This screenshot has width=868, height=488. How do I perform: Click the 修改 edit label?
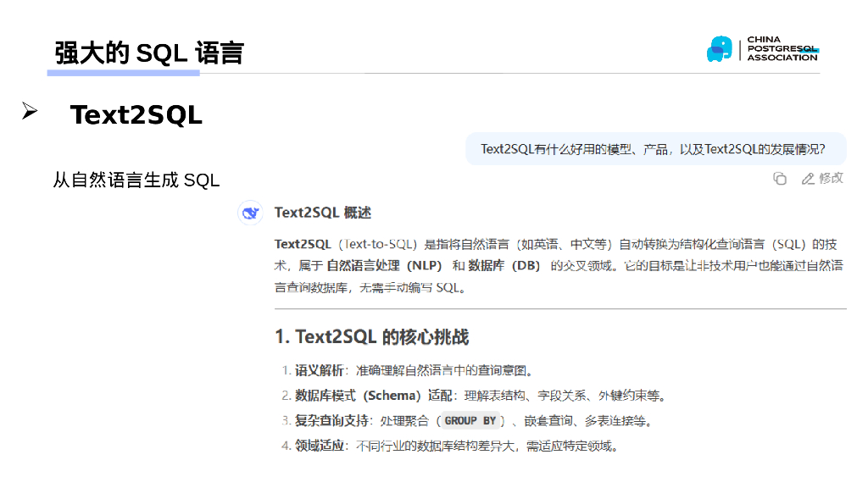click(831, 178)
